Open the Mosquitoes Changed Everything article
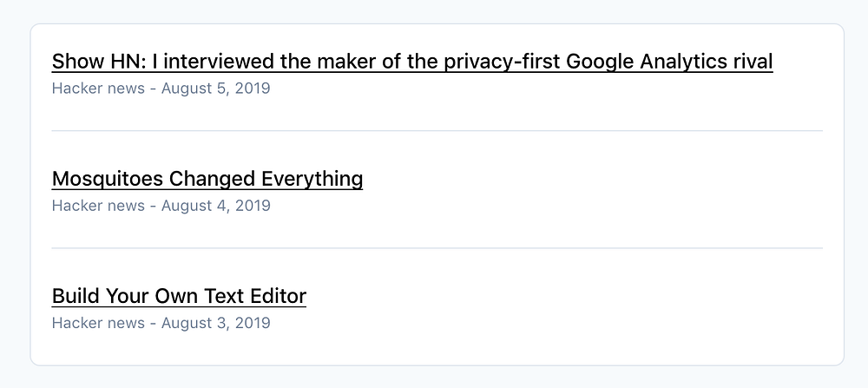Image resolution: width=868 pixels, height=388 pixels. pyautogui.click(x=207, y=179)
